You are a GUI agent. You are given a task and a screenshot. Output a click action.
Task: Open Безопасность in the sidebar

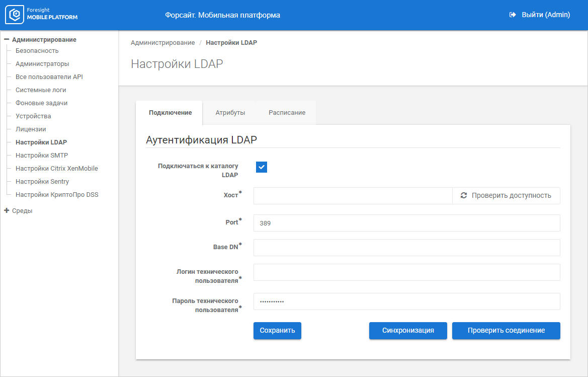coord(37,51)
